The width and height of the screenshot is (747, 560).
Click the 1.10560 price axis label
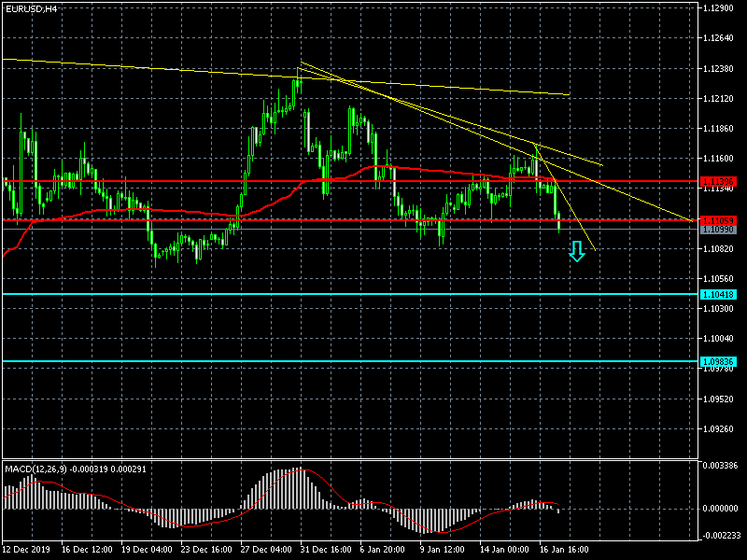point(718,278)
